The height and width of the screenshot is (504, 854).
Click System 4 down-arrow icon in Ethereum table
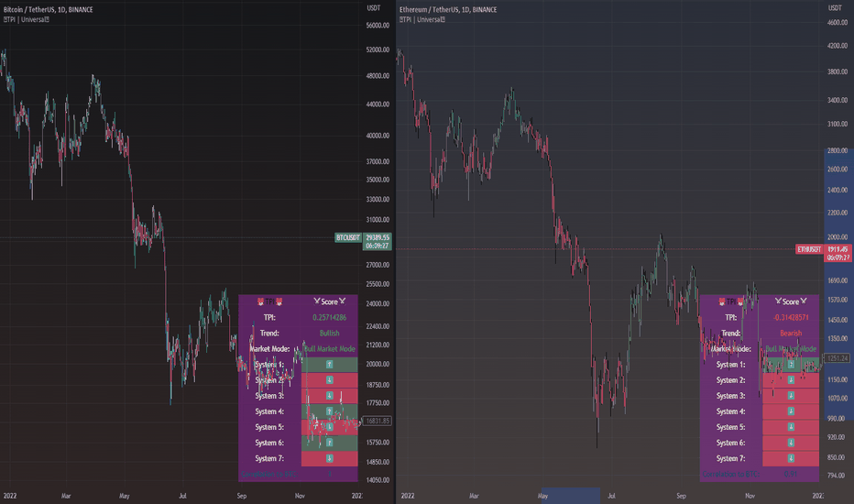pyautogui.click(x=791, y=411)
